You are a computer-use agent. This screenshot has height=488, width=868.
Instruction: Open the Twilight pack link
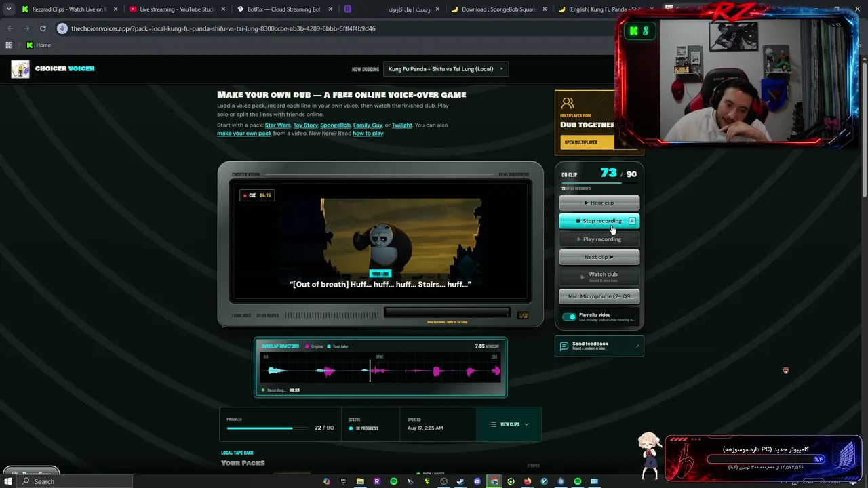pos(401,125)
